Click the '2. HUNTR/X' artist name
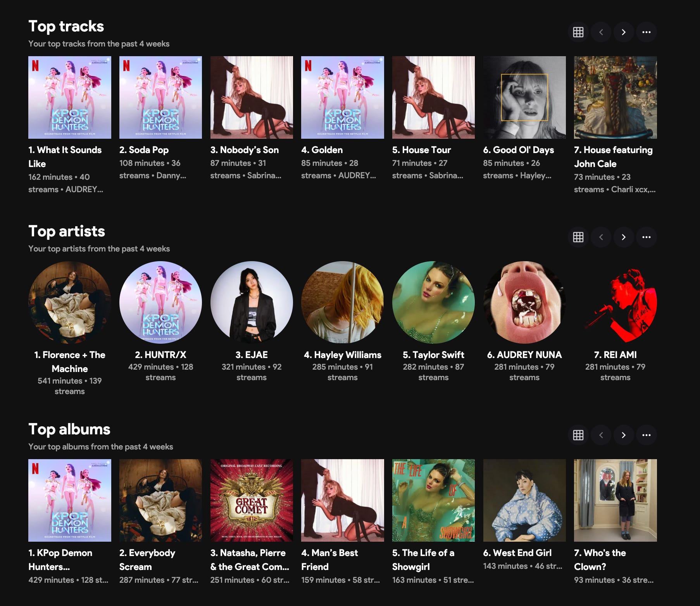Screen dimensions: 700x606 [160, 355]
